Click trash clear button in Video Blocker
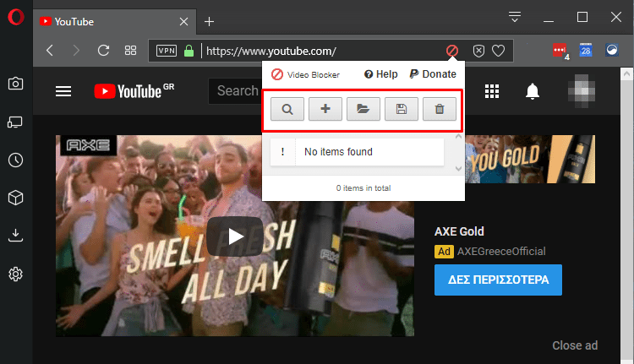The image size is (634, 364). [x=439, y=109]
